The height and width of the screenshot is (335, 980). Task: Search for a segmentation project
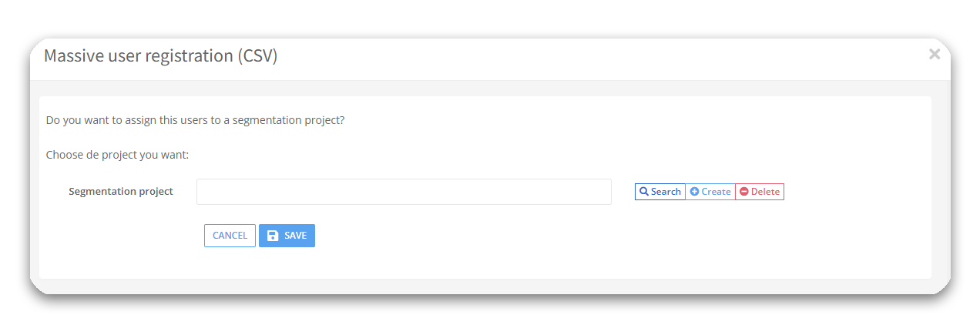tap(659, 192)
